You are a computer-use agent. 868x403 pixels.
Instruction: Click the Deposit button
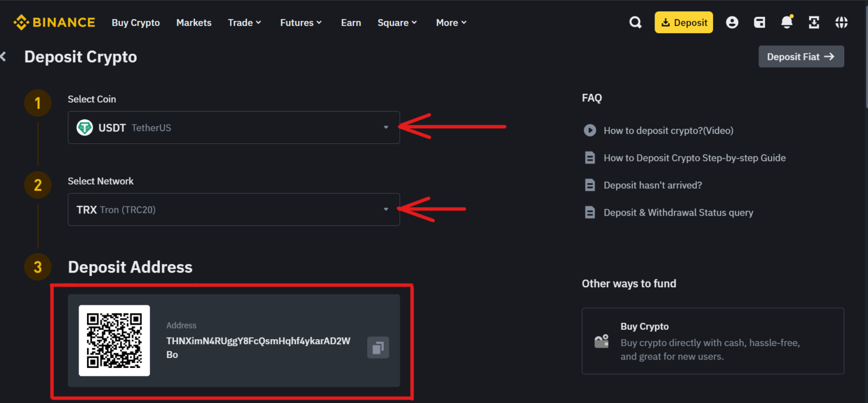684,22
